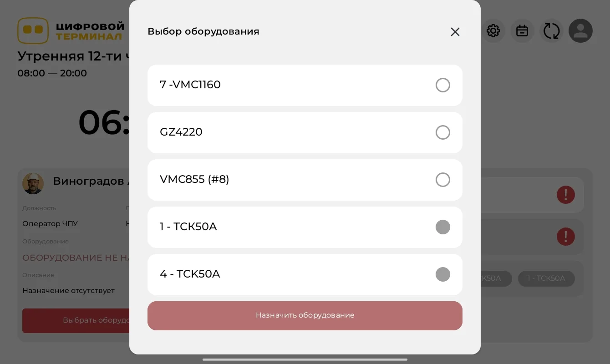Image resolution: width=610 pixels, height=364 pixels.
Task: Click the horizontal scrollbar at the bottom
Action: [305, 359]
